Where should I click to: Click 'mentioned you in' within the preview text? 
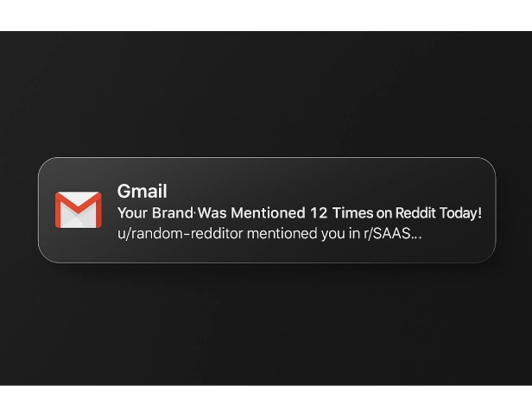300,233
